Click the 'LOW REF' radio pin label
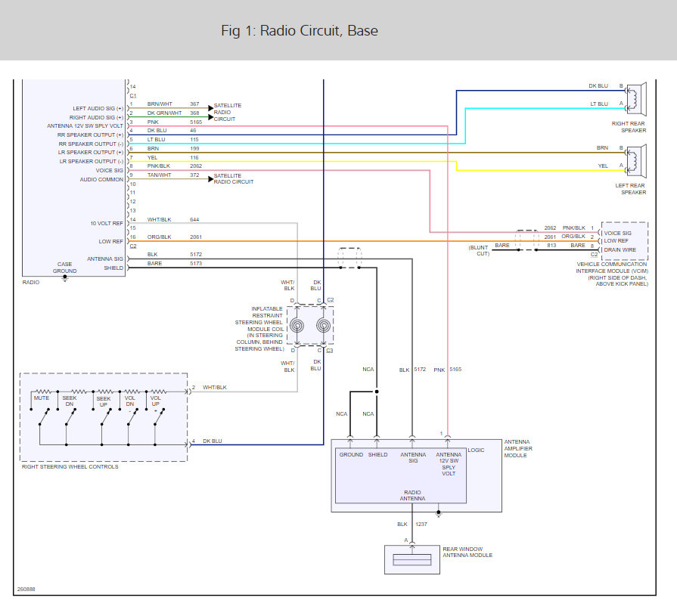Screen dimensions: 677x616 pos(111,242)
